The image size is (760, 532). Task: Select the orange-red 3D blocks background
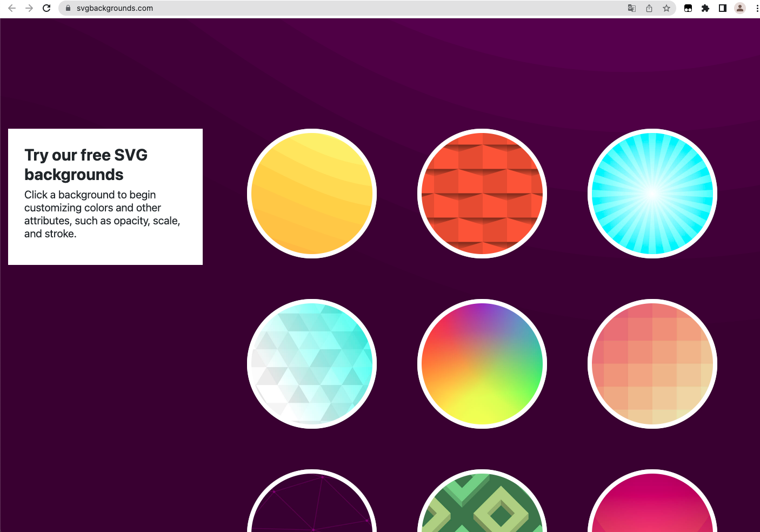(482, 194)
